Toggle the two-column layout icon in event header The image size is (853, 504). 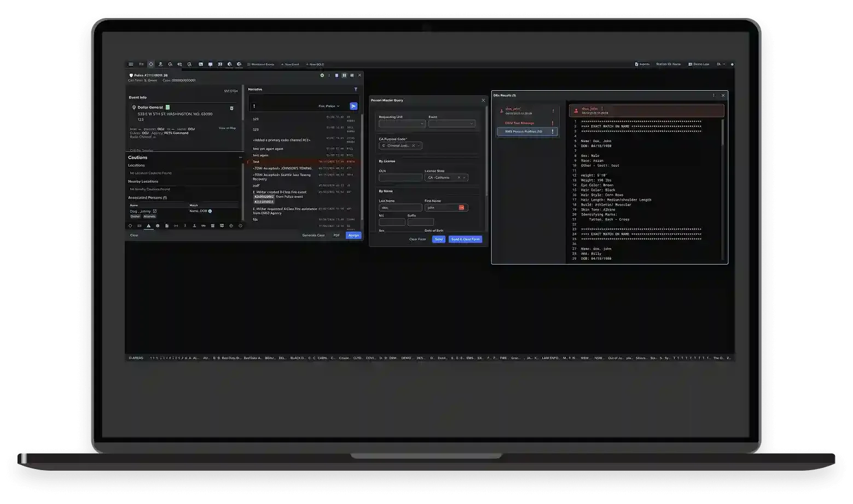[x=344, y=75]
